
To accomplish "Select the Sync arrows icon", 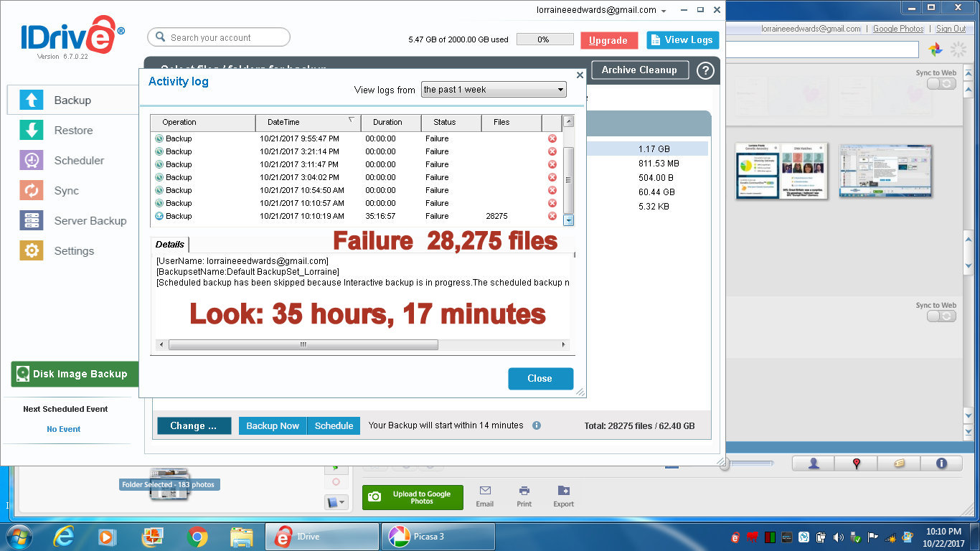I will [x=32, y=191].
